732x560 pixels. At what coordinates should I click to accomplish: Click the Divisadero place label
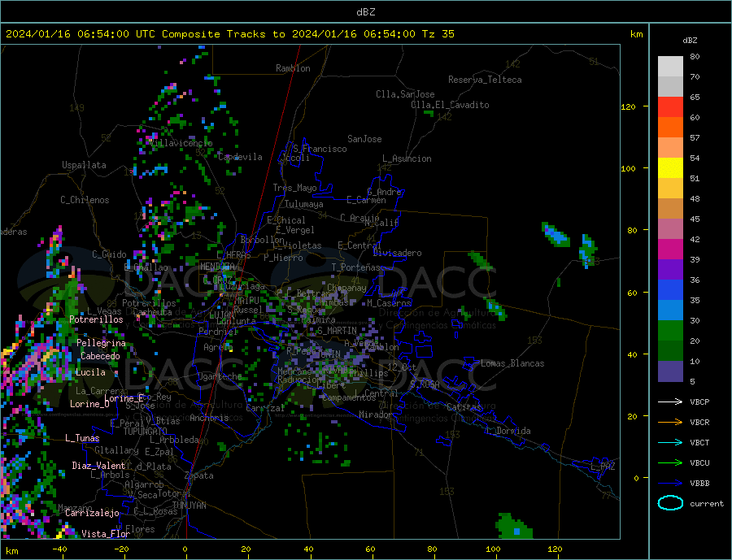(397, 253)
